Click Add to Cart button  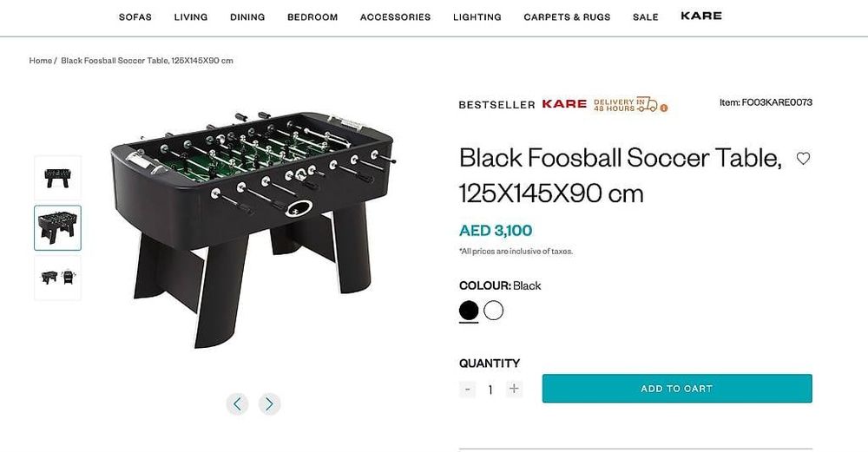(677, 389)
